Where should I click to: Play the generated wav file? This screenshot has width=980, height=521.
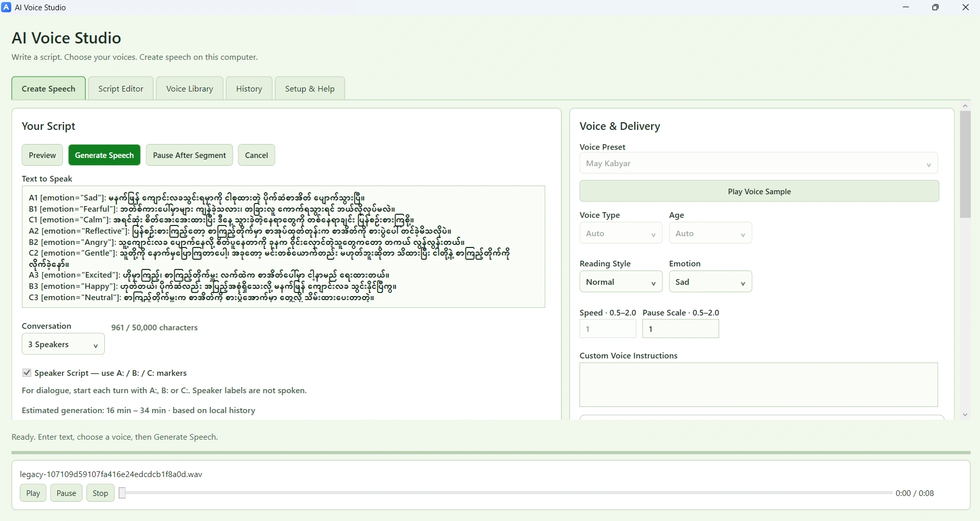pos(33,493)
